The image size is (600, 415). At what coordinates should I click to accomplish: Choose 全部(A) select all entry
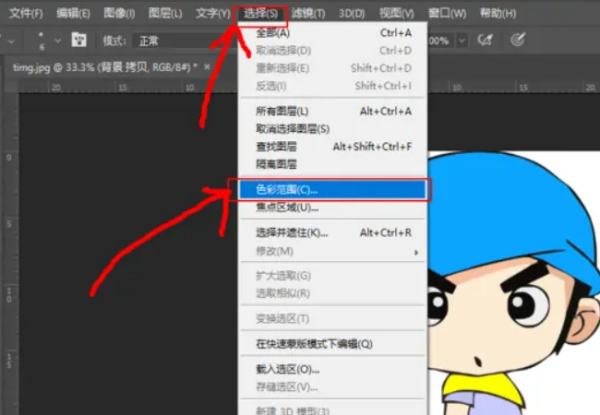coord(333,33)
